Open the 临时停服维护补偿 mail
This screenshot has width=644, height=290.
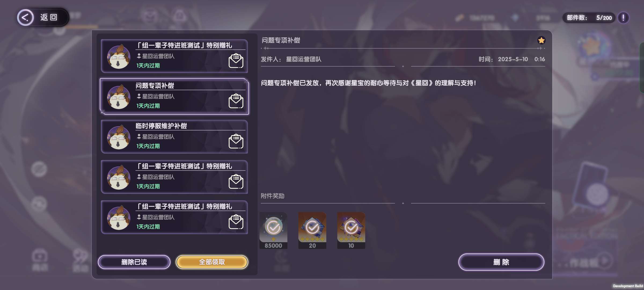click(x=174, y=137)
